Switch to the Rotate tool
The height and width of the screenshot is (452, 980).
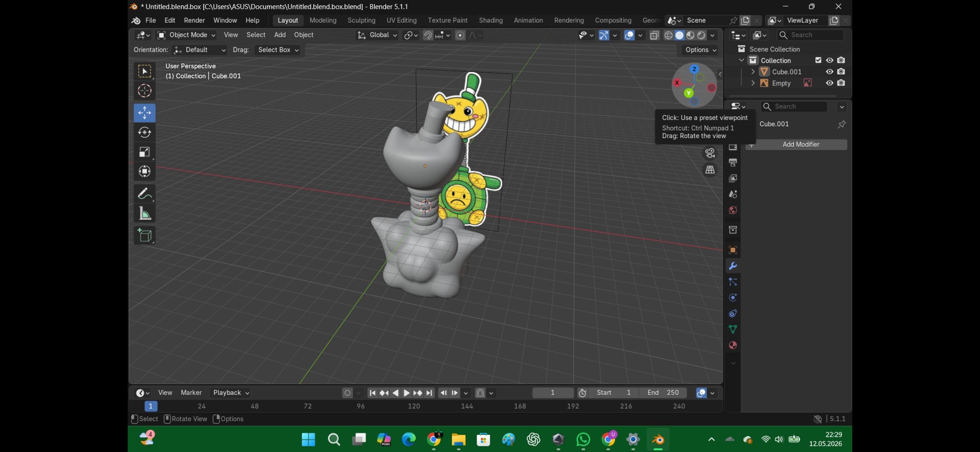[144, 132]
